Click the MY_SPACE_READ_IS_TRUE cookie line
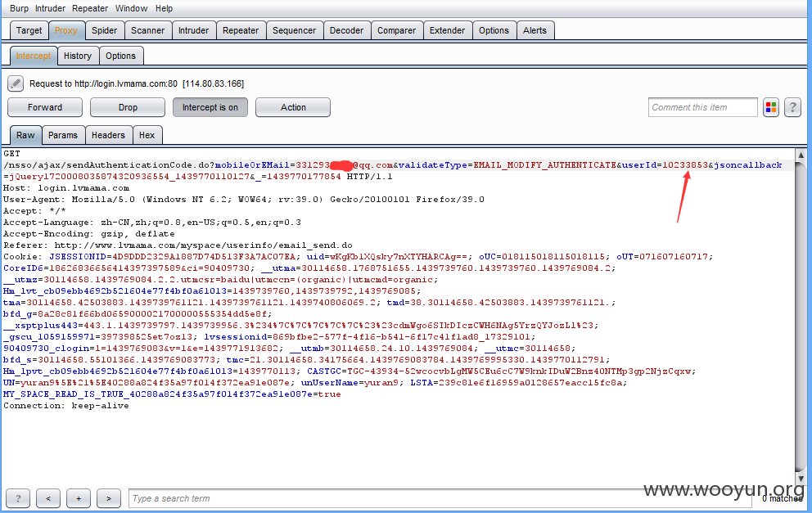The height and width of the screenshot is (513, 812). [172, 394]
